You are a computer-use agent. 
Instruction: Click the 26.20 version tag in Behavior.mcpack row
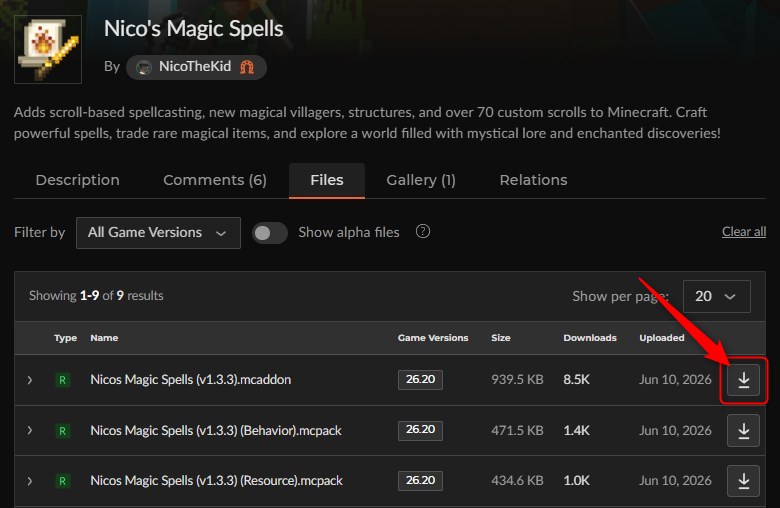pyautogui.click(x=420, y=430)
